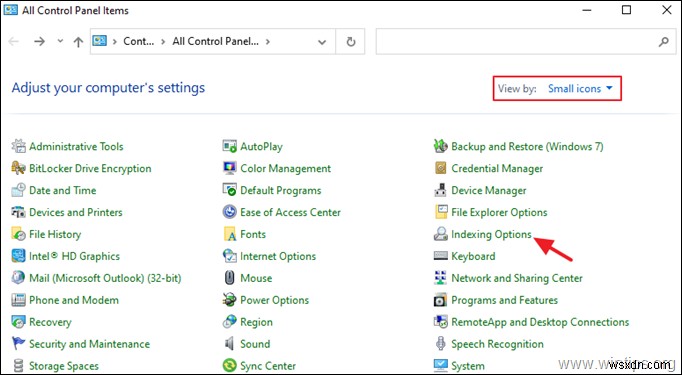
Task: Click the Programs and Features icon
Action: 441,300
